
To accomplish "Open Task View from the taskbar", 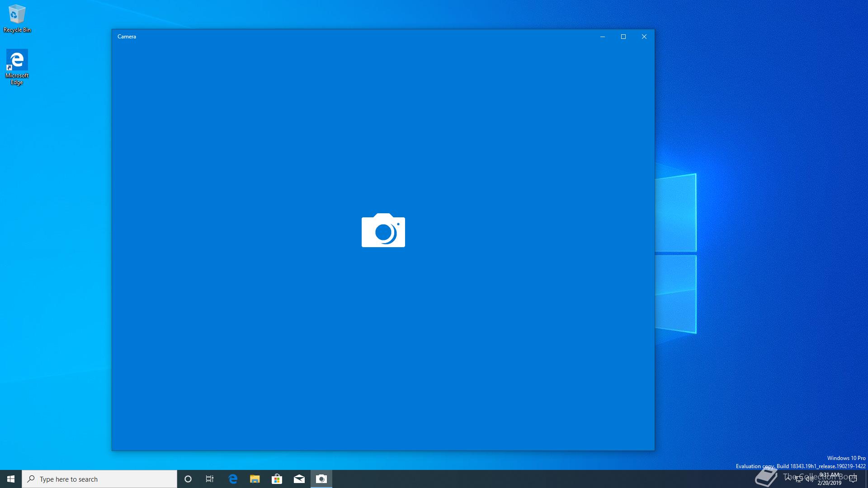I will coord(210,479).
